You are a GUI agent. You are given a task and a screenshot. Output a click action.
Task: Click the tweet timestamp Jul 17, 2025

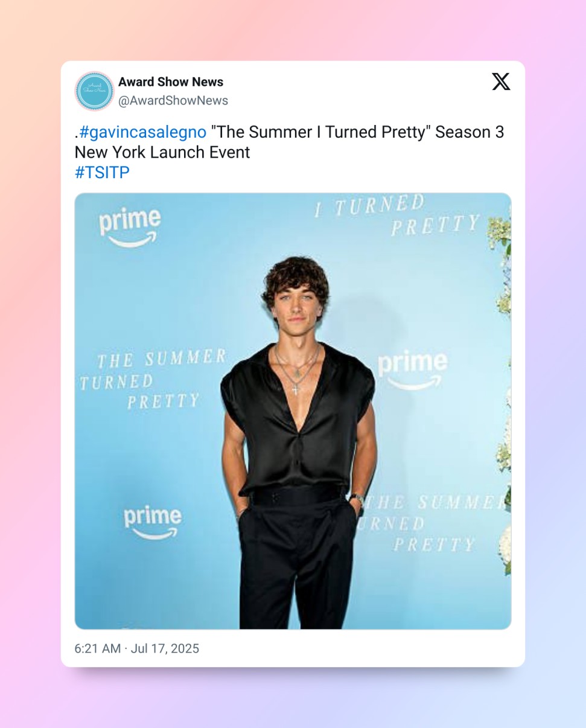point(165,648)
